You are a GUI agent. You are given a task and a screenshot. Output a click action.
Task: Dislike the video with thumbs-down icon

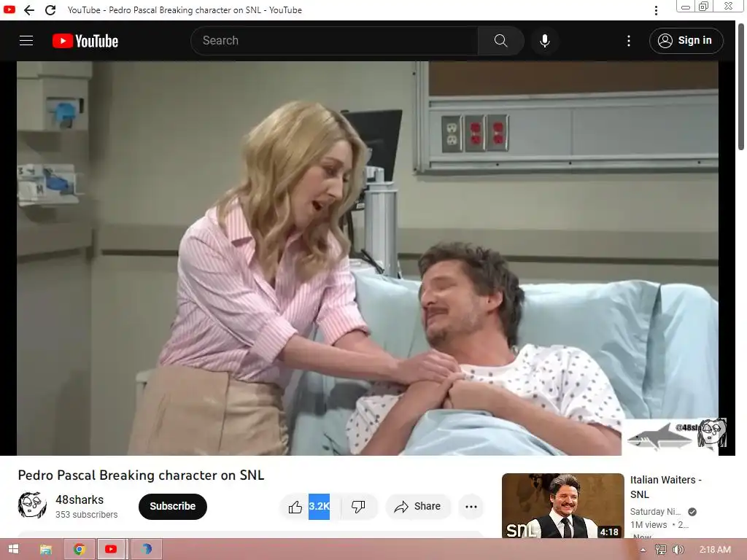358,507
